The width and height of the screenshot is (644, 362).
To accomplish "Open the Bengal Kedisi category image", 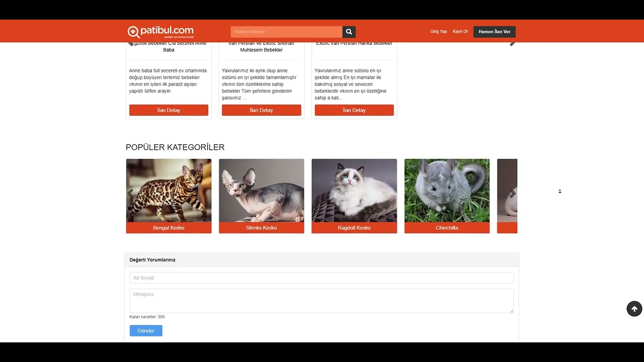I will coord(169,191).
